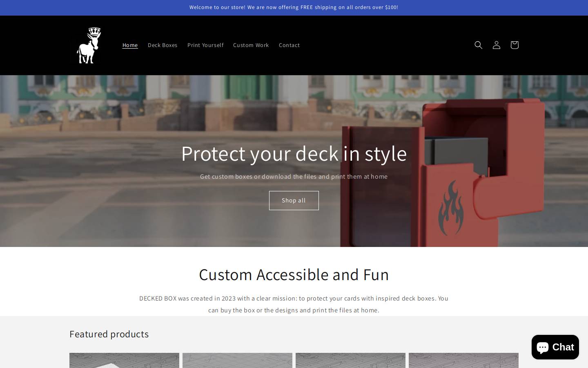Click the "Featured products" heading
The height and width of the screenshot is (368, 588).
click(109, 334)
